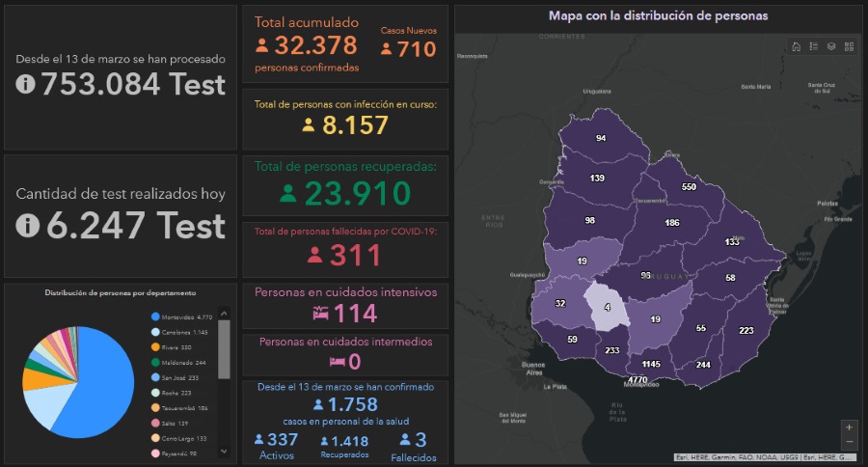The height and width of the screenshot is (467, 868).
Task: Click info icon beside 753.084 Test
Action: coord(26,84)
